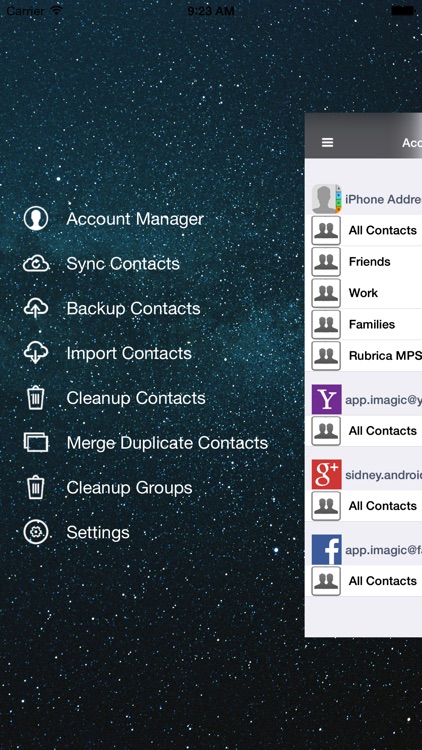The height and width of the screenshot is (750, 422).
Task: Tap the Yahoo account logo
Action: 327,399
